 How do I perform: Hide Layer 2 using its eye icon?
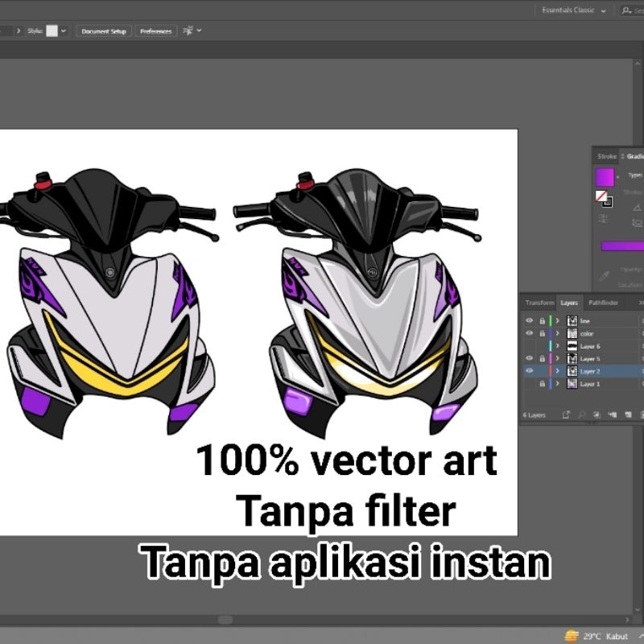click(529, 371)
